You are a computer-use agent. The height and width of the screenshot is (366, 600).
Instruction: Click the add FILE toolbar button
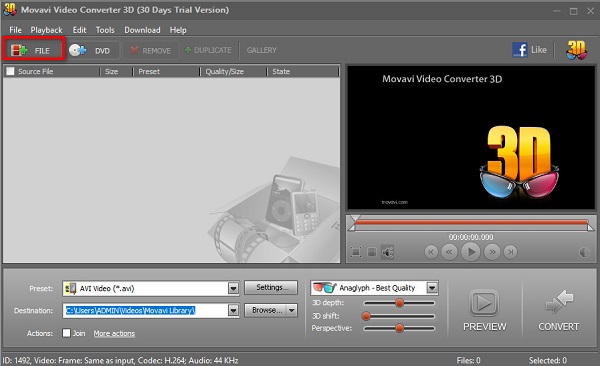(33, 50)
